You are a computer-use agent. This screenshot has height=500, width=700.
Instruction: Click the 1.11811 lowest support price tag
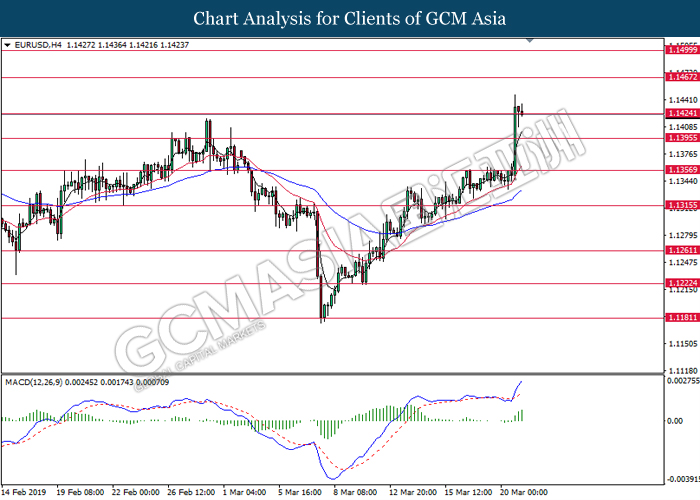pos(682,319)
